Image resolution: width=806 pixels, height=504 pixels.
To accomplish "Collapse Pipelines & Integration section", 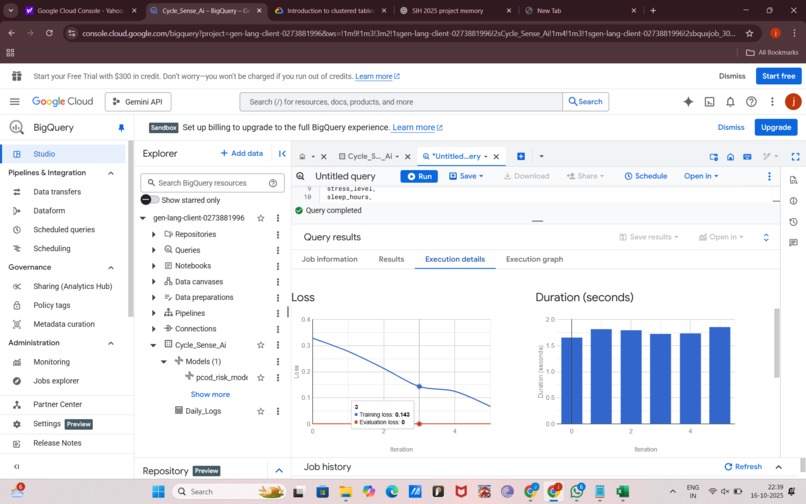I will pyautogui.click(x=111, y=173).
